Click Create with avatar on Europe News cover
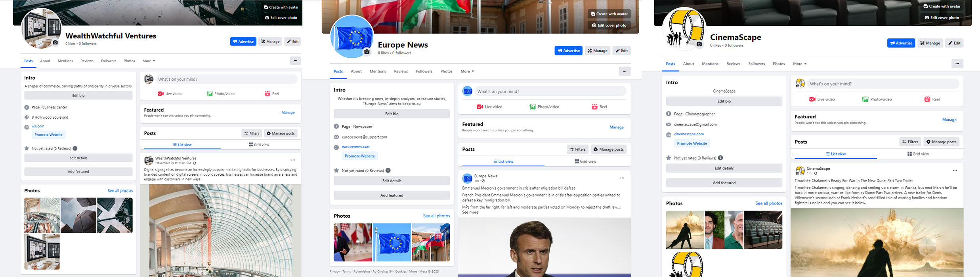Image resolution: width=980 pixels, height=277 pixels. pyautogui.click(x=609, y=14)
